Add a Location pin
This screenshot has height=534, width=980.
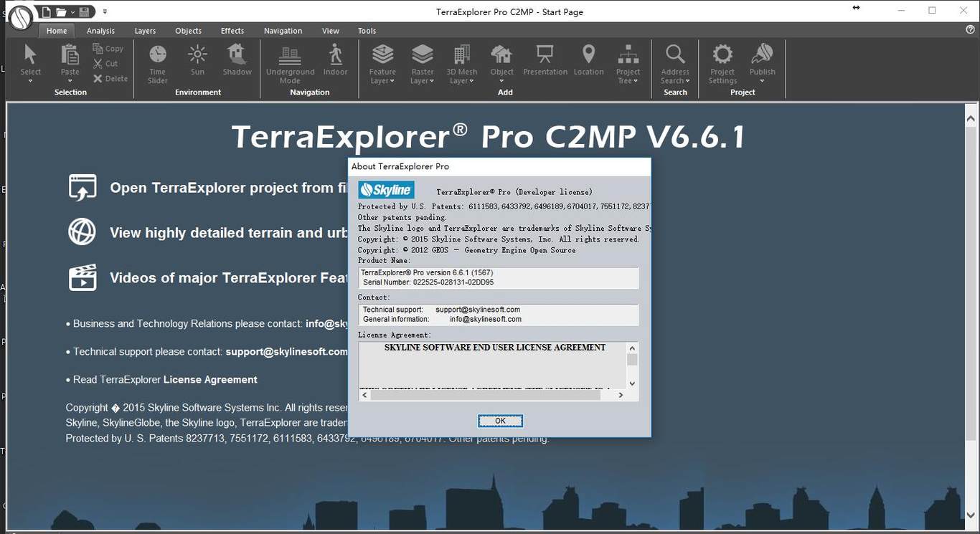pyautogui.click(x=588, y=59)
